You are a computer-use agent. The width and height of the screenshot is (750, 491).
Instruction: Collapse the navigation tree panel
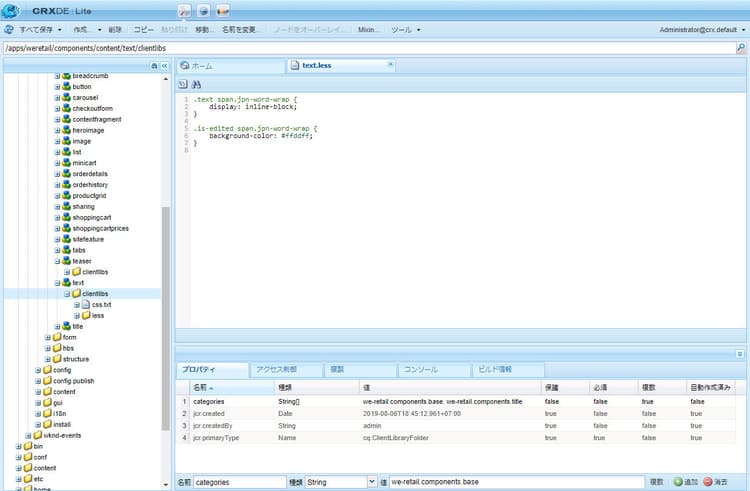(164, 65)
